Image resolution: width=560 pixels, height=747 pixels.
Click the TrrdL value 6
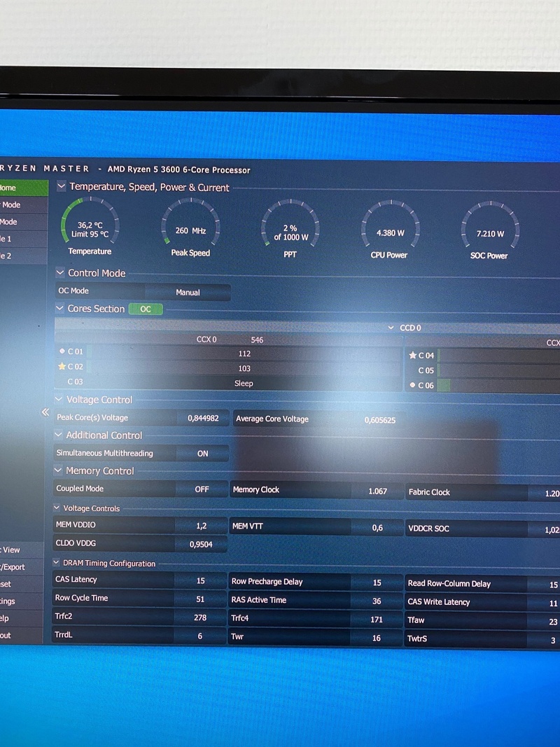pyautogui.click(x=199, y=636)
